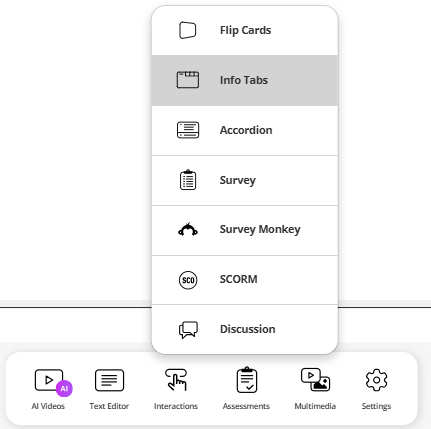Click the Survey Monkey logo icon
Viewport: 431px width, 429px height.
click(x=188, y=229)
